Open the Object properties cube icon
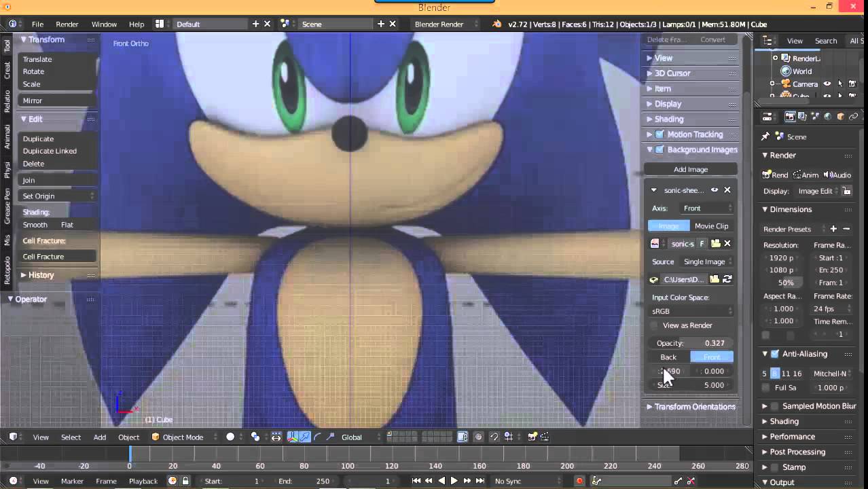The height and width of the screenshot is (489, 868). 841,117
